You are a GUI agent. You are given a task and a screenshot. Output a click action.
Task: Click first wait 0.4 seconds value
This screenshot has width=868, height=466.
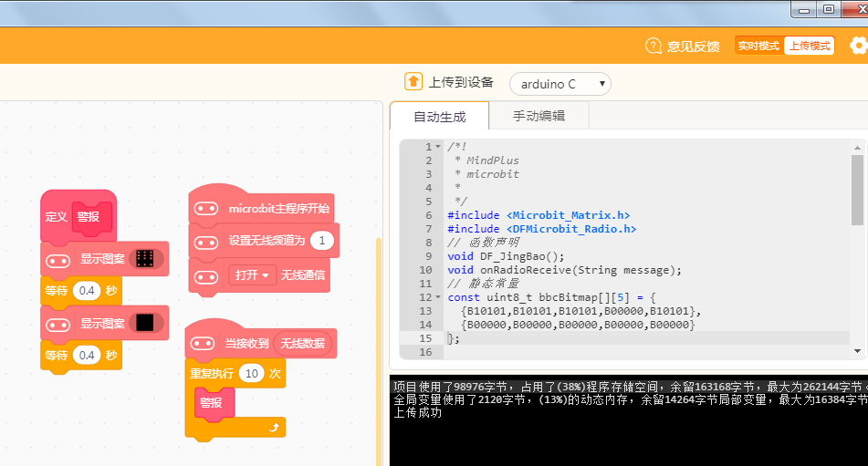(87, 291)
